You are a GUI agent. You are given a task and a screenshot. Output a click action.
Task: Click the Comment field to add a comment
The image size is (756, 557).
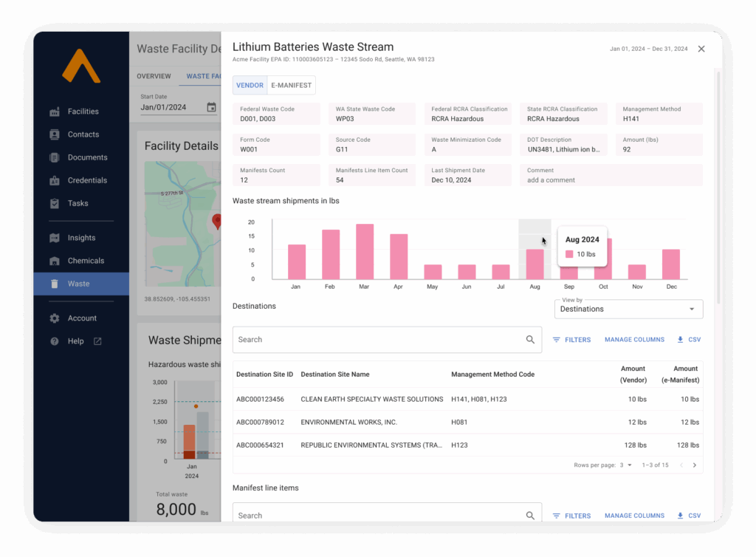[612, 180]
